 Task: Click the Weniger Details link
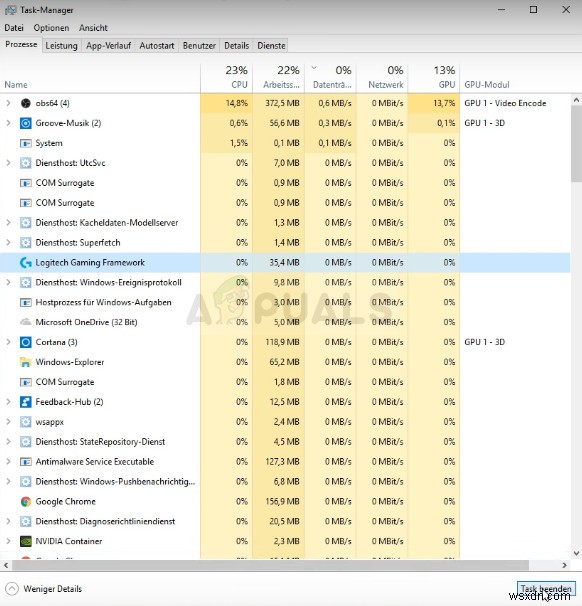pos(53,589)
